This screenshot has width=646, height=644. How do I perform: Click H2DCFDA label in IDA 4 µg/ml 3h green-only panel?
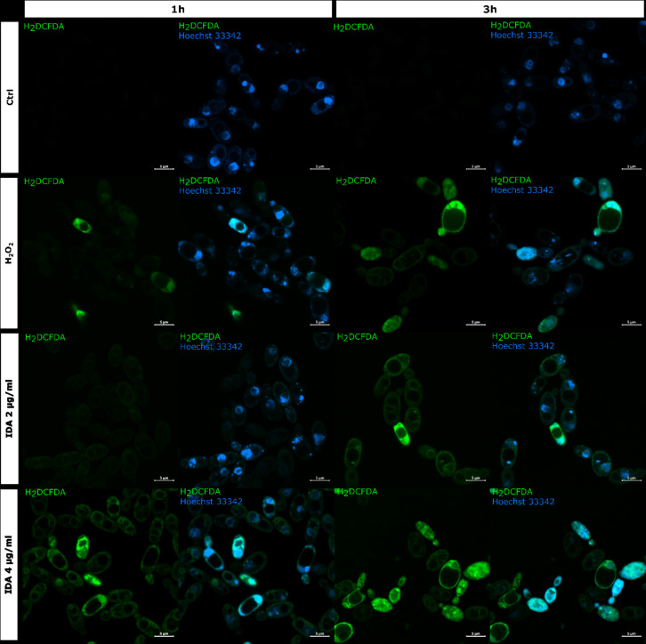coord(356,492)
